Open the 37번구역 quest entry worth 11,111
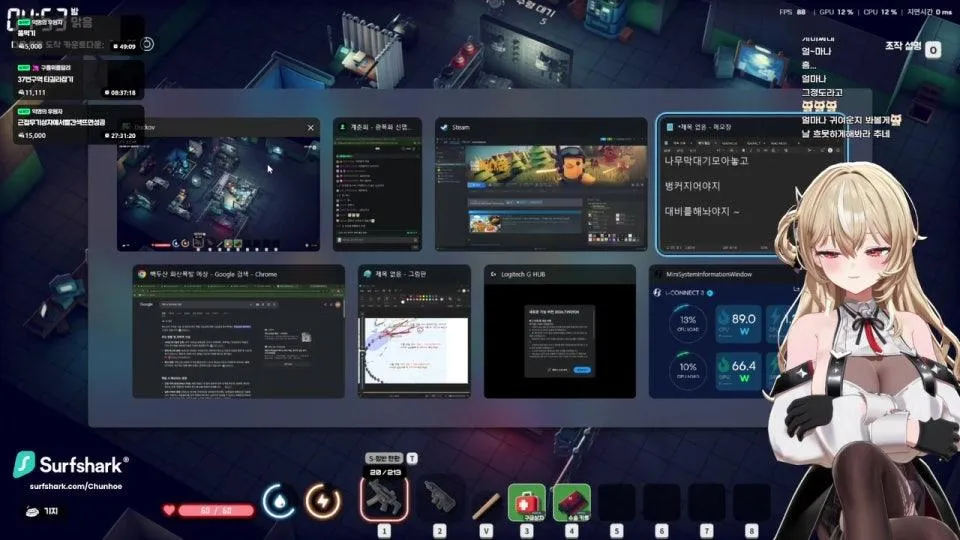This screenshot has width=960, height=540. pos(77,80)
